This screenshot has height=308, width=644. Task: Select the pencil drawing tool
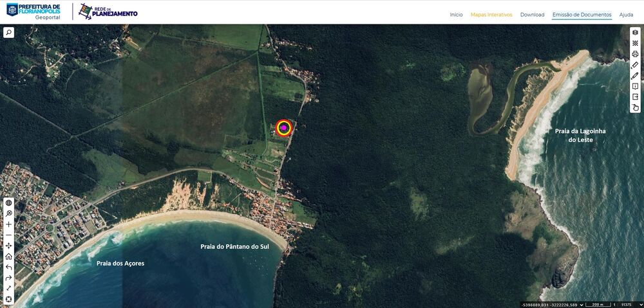click(x=635, y=76)
